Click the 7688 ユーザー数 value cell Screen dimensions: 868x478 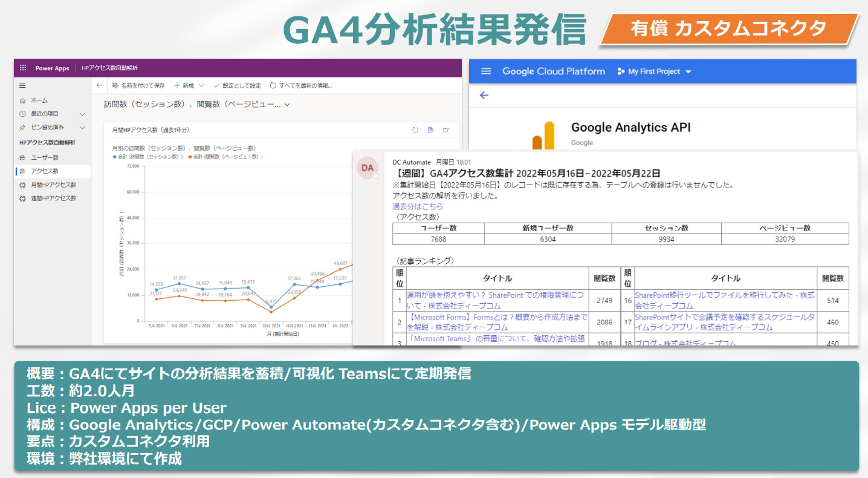click(438, 239)
